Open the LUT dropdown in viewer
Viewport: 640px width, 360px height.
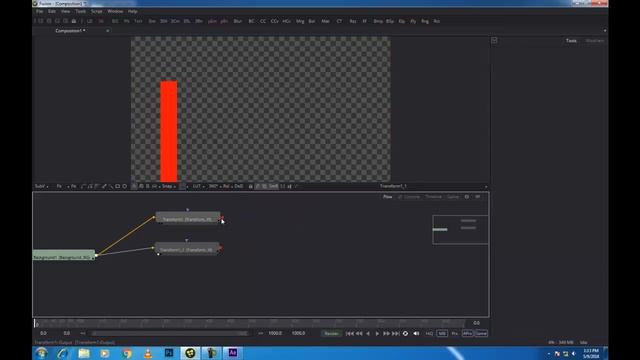(x=198, y=186)
